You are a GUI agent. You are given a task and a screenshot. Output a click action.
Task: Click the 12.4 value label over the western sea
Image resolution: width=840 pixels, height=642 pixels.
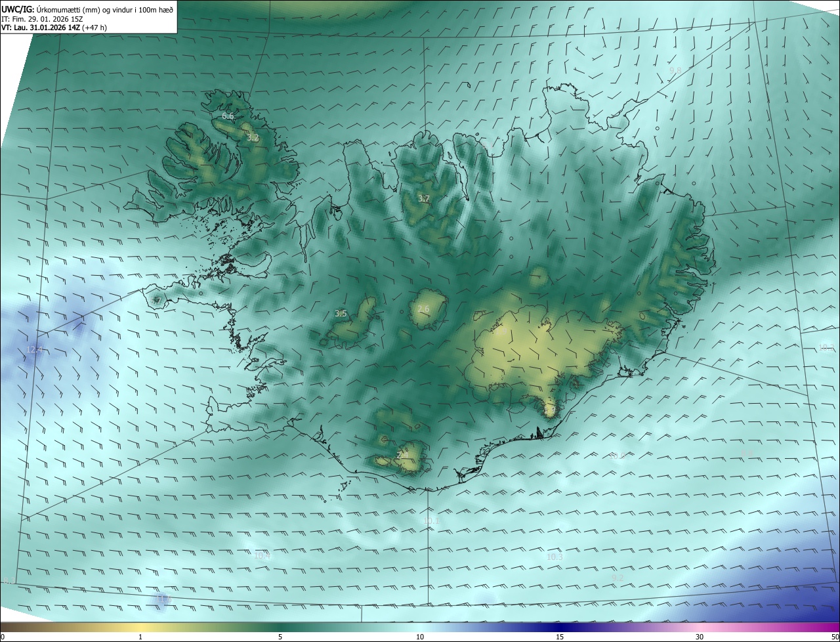click(x=34, y=350)
